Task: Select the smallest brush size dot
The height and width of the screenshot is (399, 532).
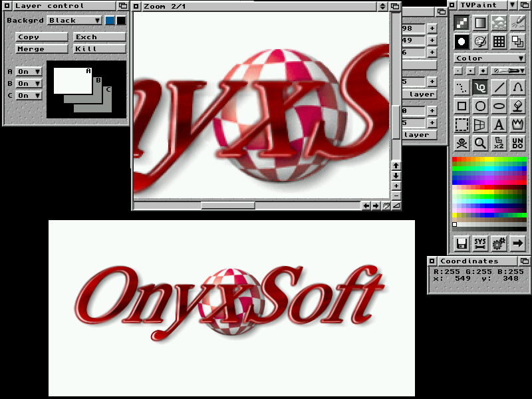Action: pos(458,71)
